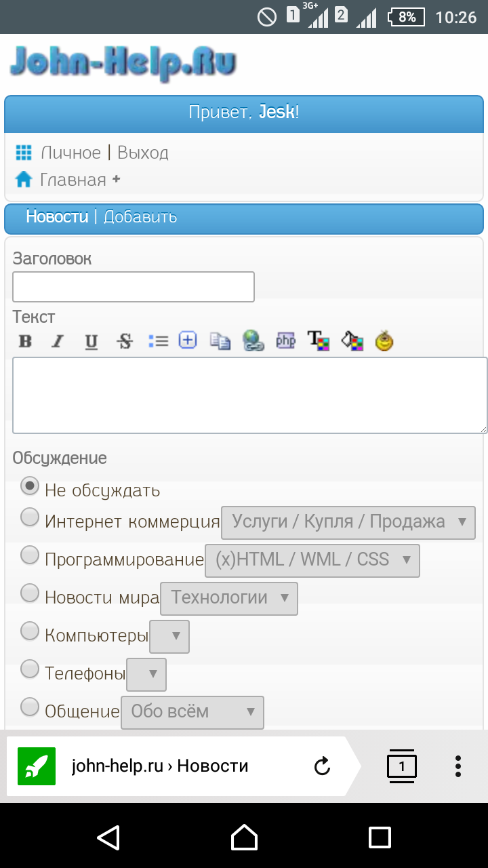This screenshot has width=488, height=868.
Task: Open the 'Услуги / Купля / Продажа' dropdown
Action: [x=348, y=522]
